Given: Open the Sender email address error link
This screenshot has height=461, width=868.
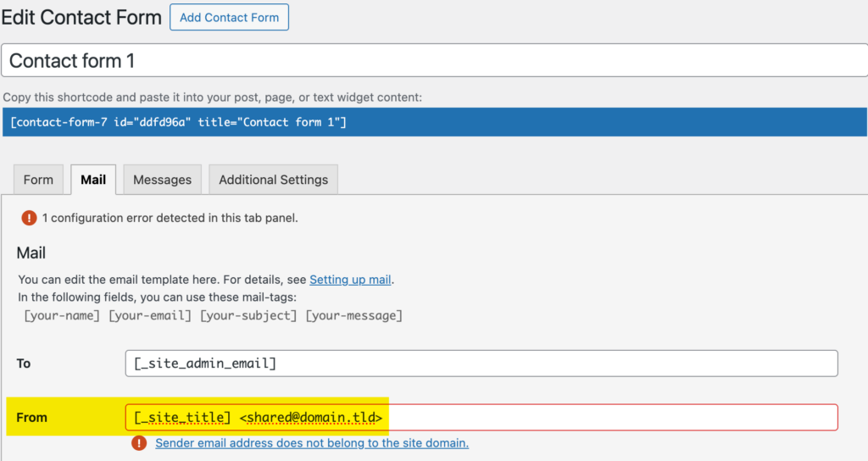Looking at the screenshot, I should [x=312, y=442].
